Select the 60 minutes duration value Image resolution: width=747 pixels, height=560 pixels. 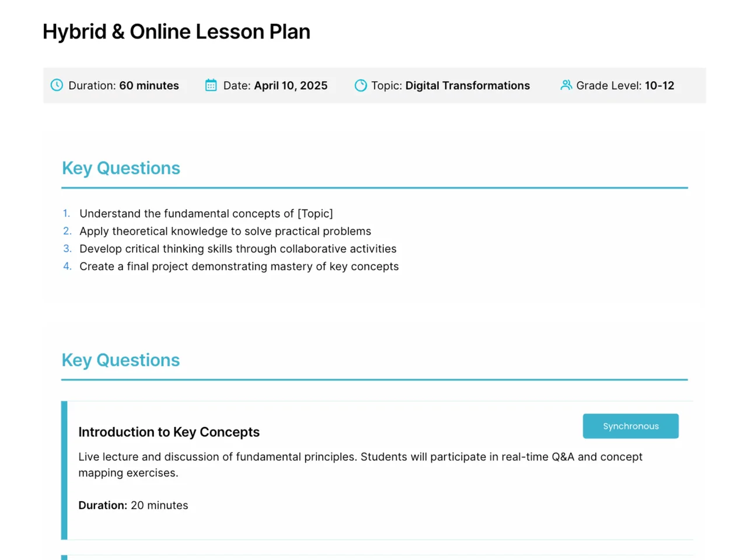[149, 85]
